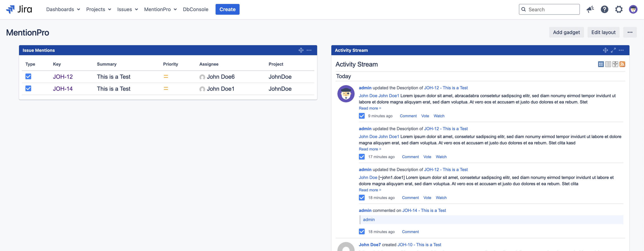The image size is (644, 251).
Task: Expand the Issues menu
Action: pyautogui.click(x=127, y=9)
